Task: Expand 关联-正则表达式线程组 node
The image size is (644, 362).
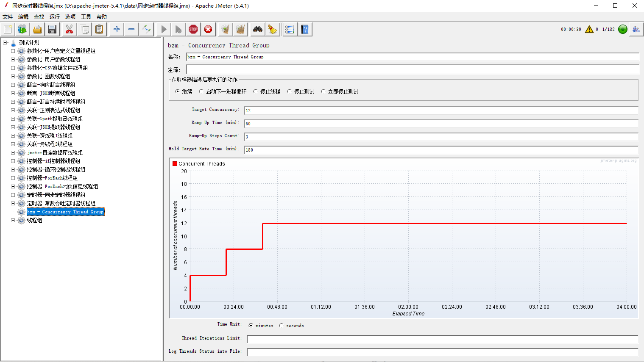Action: [x=13, y=110]
